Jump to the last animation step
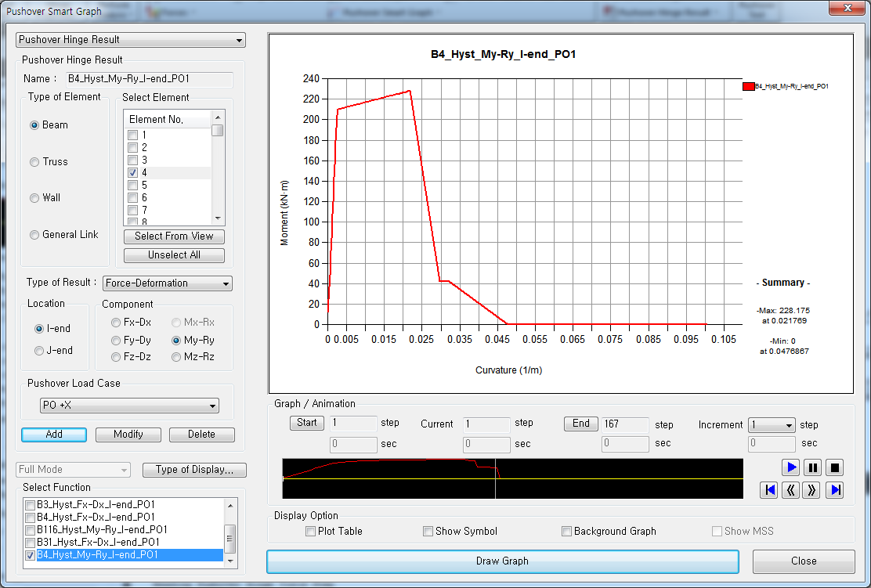The width and height of the screenshot is (871, 588). pos(834,489)
